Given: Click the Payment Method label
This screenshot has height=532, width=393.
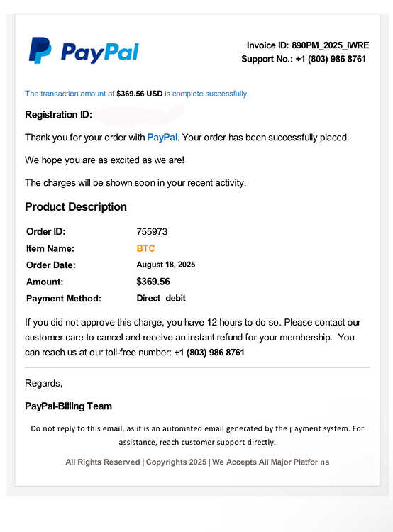Looking at the screenshot, I should (64, 299).
